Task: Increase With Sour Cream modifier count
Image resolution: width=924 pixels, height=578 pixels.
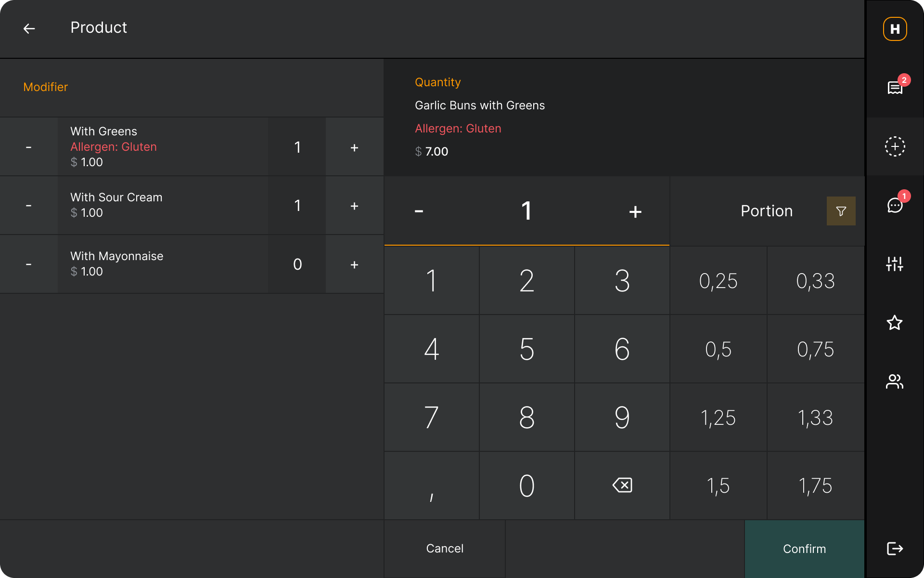Action: click(x=355, y=206)
